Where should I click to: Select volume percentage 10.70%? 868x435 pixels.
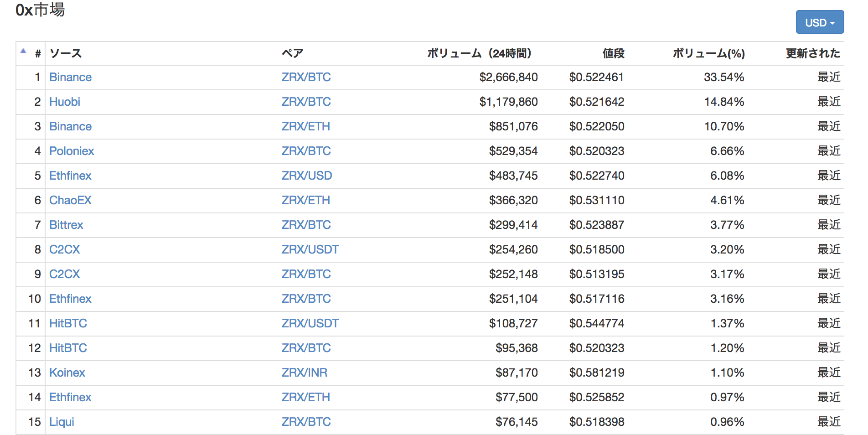pos(724,126)
